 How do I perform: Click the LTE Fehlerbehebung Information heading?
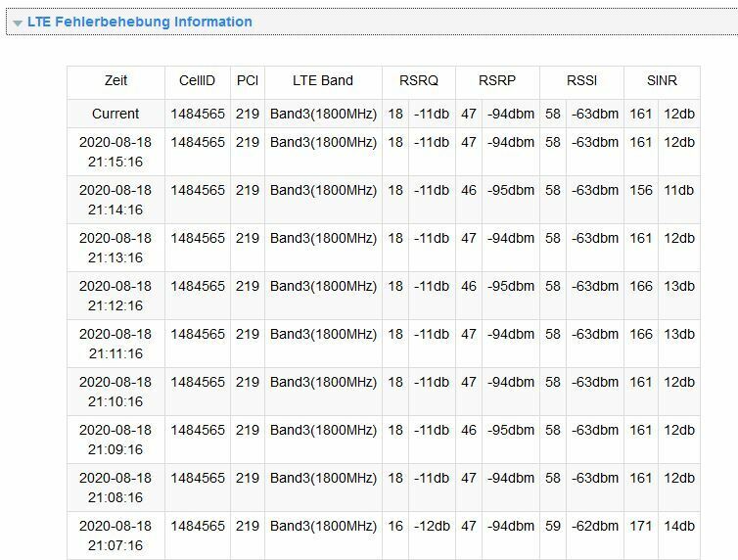tap(140, 22)
